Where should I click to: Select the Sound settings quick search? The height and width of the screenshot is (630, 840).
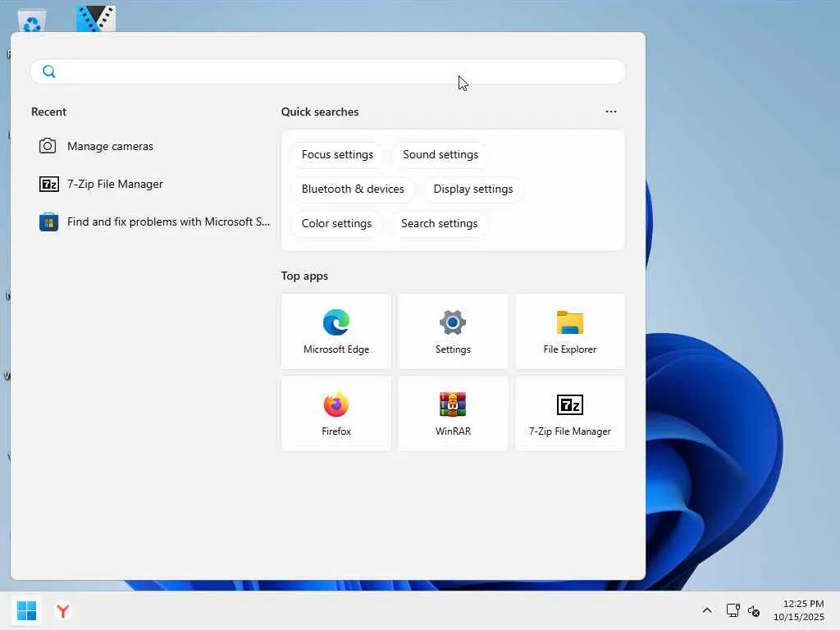441,154
